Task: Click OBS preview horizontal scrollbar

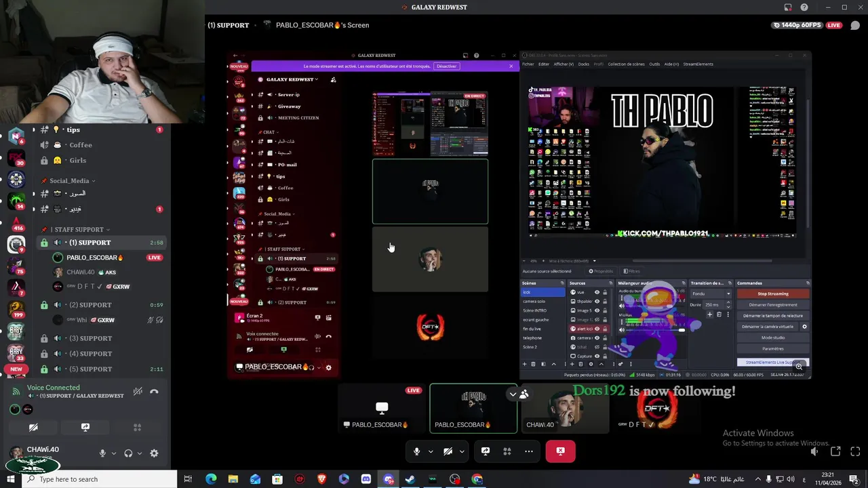Action: pos(702,261)
